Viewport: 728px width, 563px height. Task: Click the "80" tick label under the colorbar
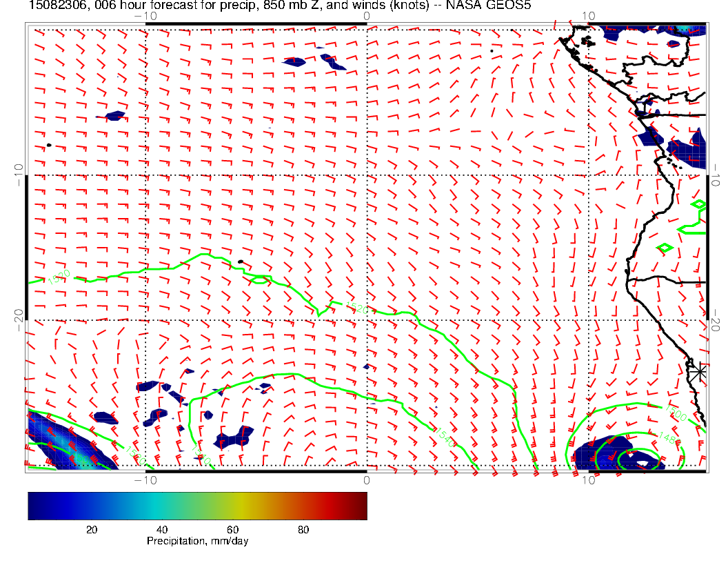pyautogui.click(x=303, y=530)
